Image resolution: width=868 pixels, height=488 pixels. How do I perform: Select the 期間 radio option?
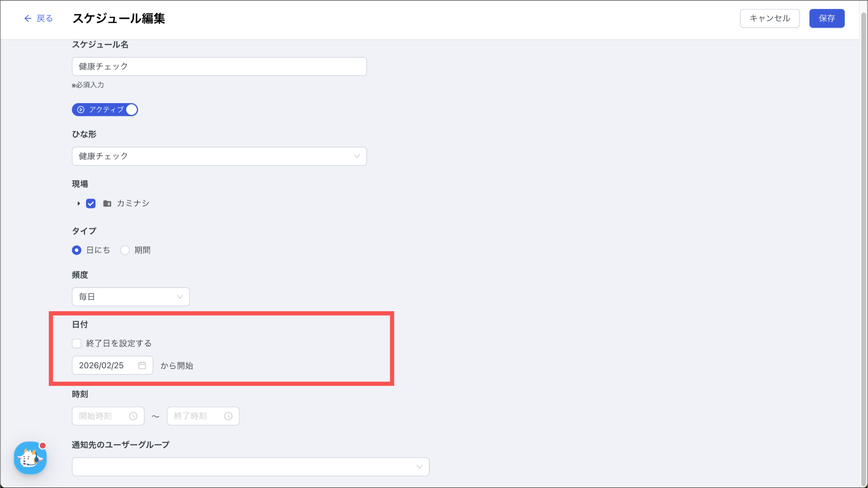[125, 250]
